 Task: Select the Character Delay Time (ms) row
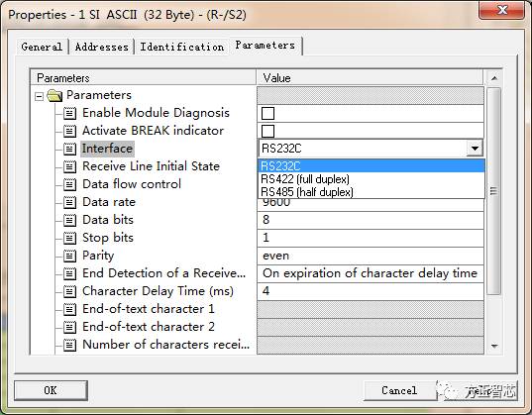tap(158, 291)
